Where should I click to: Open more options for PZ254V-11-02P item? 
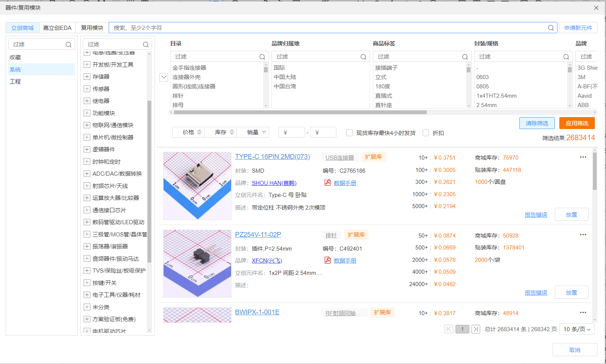pyautogui.click(x=583, y=235)
